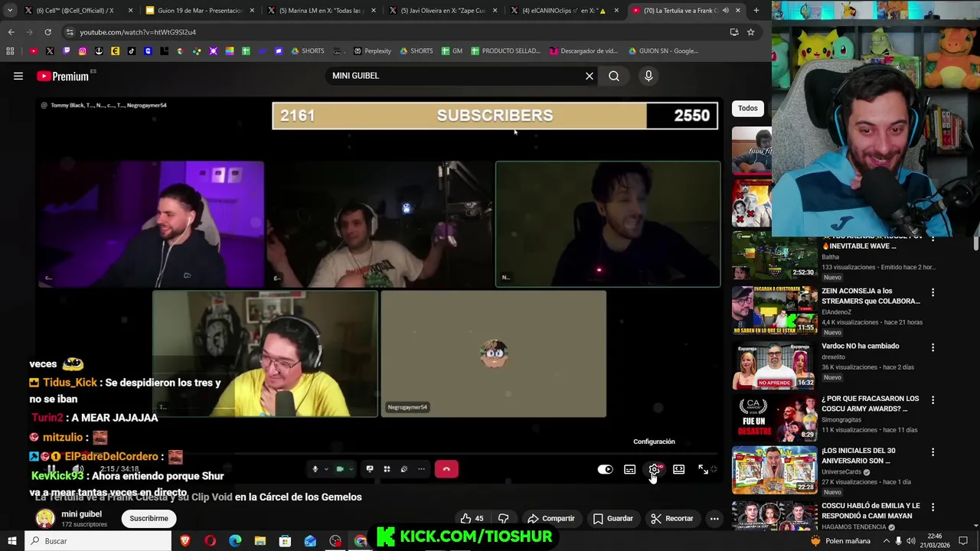Open GUION SN - Google bookmark

tap(663, 51)
